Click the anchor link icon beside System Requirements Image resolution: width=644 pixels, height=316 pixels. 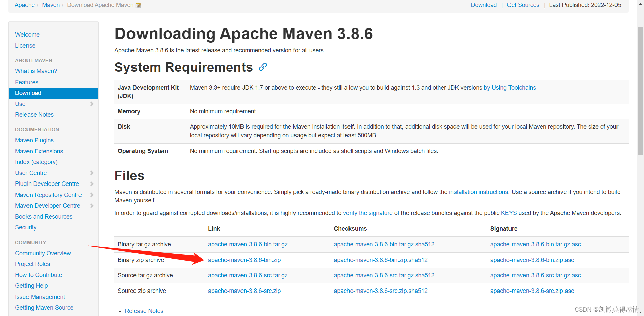[263, 67]
